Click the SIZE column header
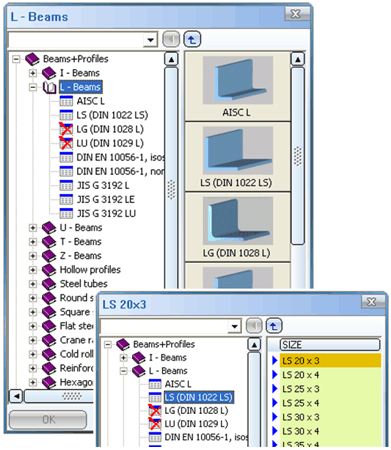391x450 pixels. [x=330, y=345]
